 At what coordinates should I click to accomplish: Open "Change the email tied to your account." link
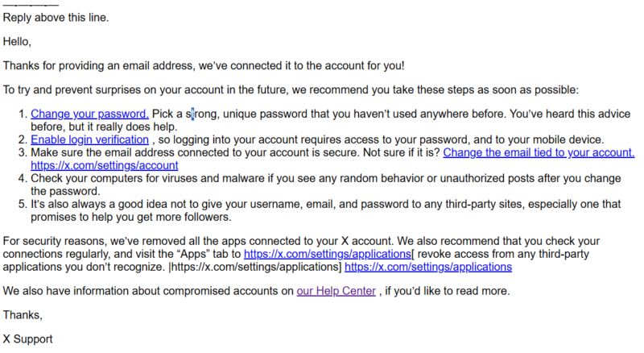tap(539, 152)
